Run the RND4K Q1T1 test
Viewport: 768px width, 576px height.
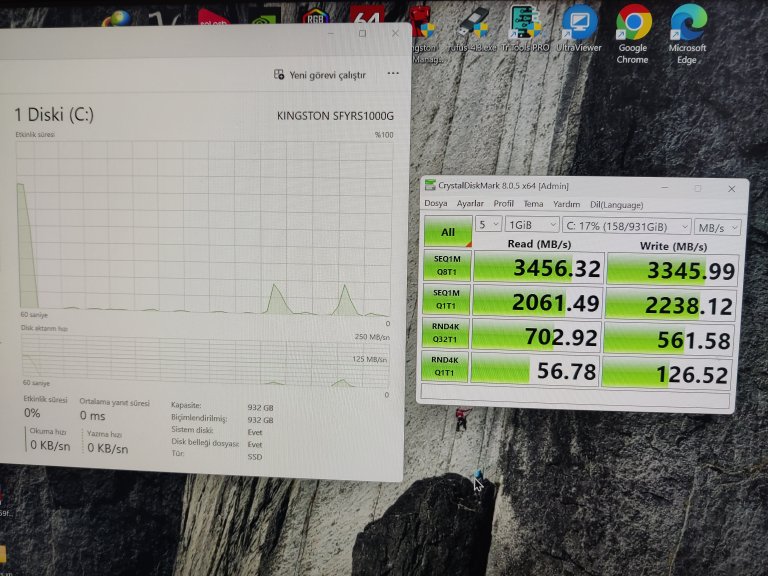445,366
